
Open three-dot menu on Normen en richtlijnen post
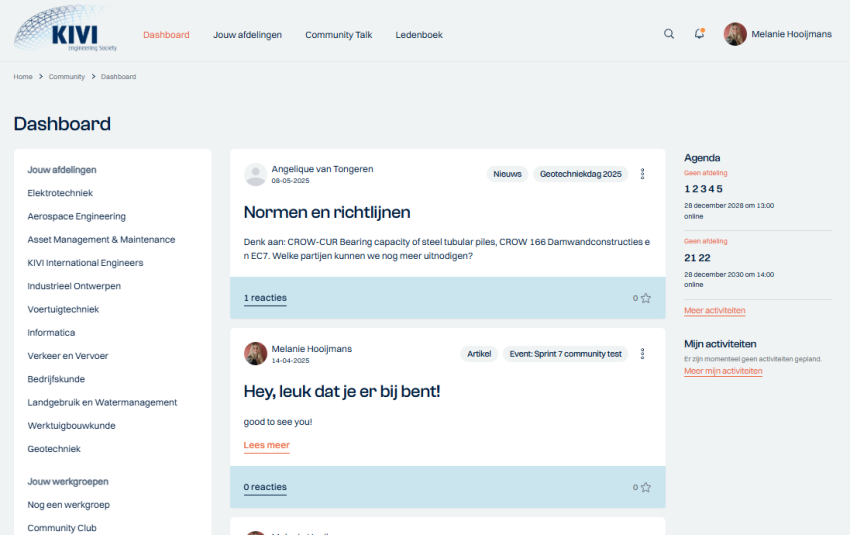click(642, 174)
